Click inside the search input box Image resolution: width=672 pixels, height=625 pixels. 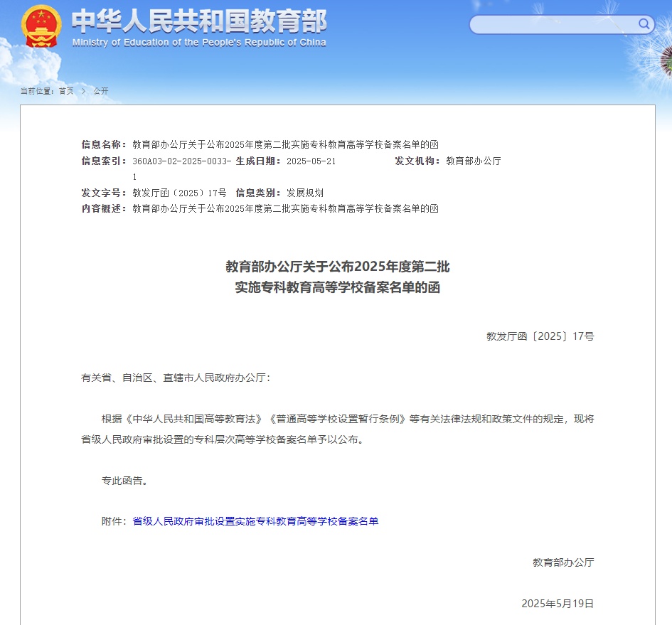[555, 24]
